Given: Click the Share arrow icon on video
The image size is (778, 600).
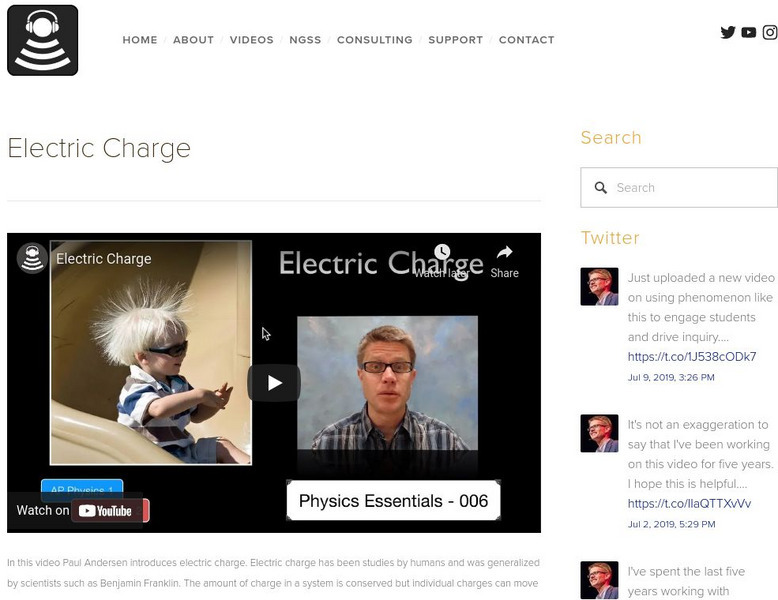Looking at the screenshot, I should (505, 252).
